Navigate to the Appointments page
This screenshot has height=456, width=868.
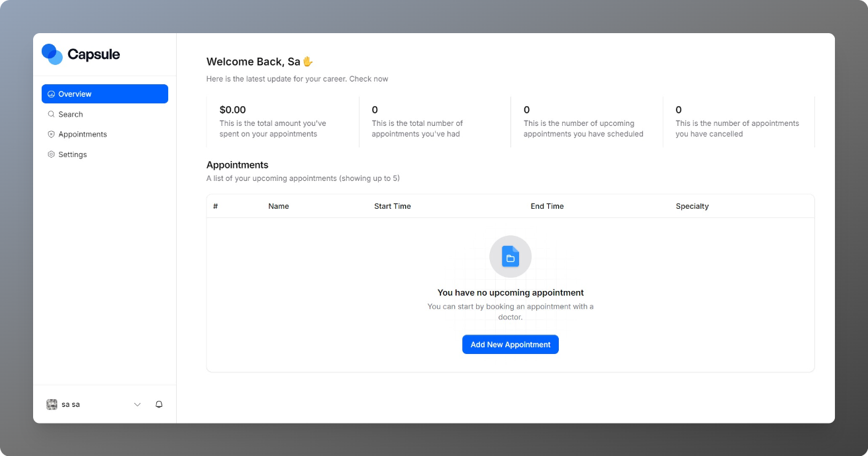tap(82, 134)
